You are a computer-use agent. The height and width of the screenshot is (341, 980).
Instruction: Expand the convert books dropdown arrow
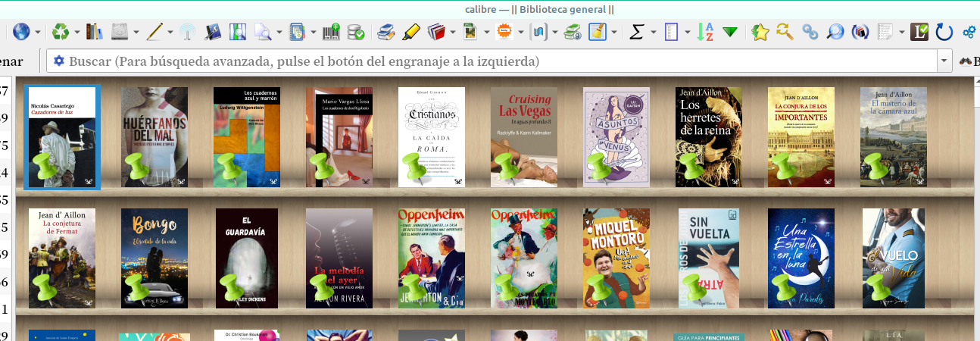click(76, 33)
